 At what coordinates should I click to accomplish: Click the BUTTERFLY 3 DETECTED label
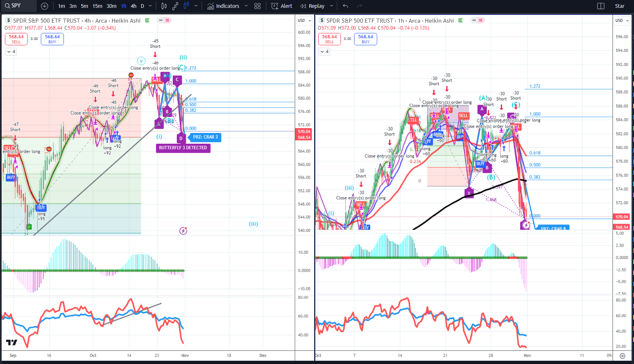(183, 148)
